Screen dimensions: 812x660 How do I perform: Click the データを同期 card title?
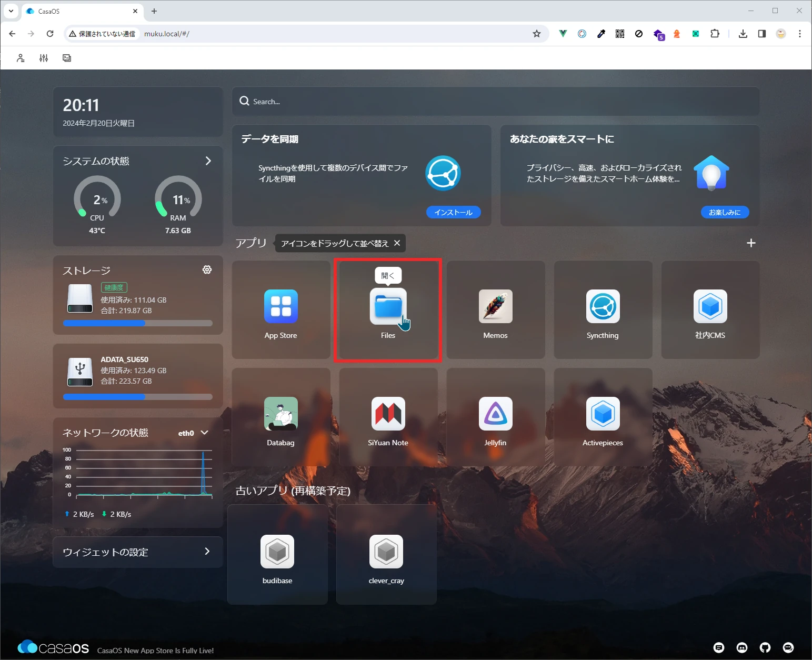coord(269,139)
